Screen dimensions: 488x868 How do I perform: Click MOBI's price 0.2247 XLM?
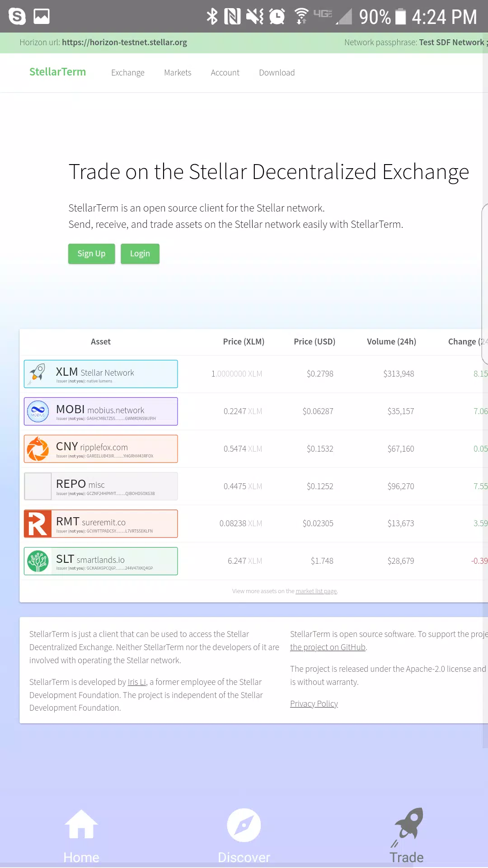(x=243, y=411)
